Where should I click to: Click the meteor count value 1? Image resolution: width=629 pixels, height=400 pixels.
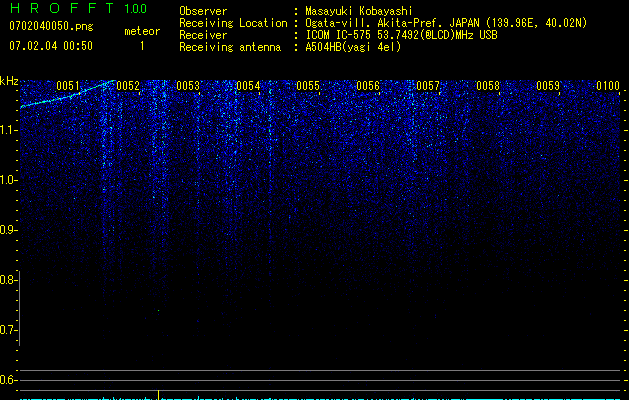[x=142, y=46]
